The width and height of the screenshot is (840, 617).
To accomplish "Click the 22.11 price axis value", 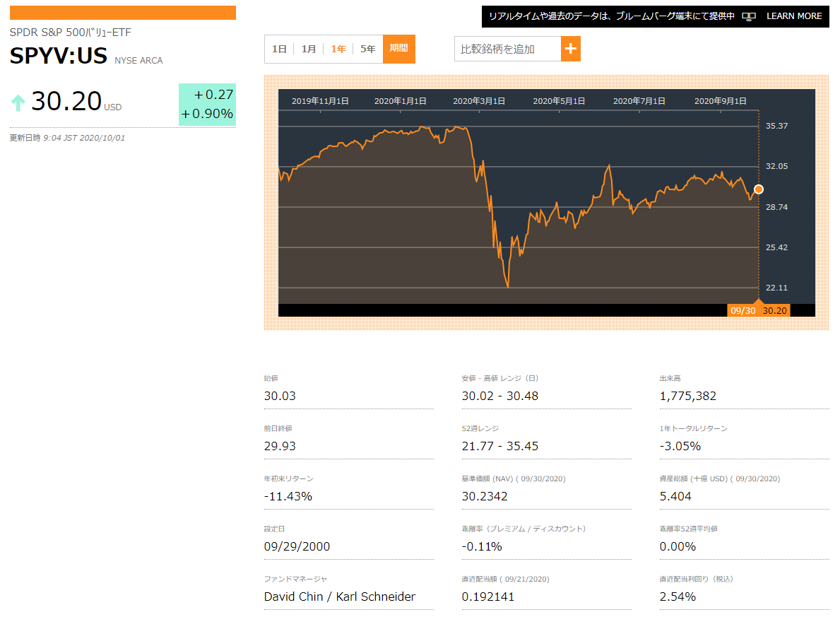I will tap(777, 288).
